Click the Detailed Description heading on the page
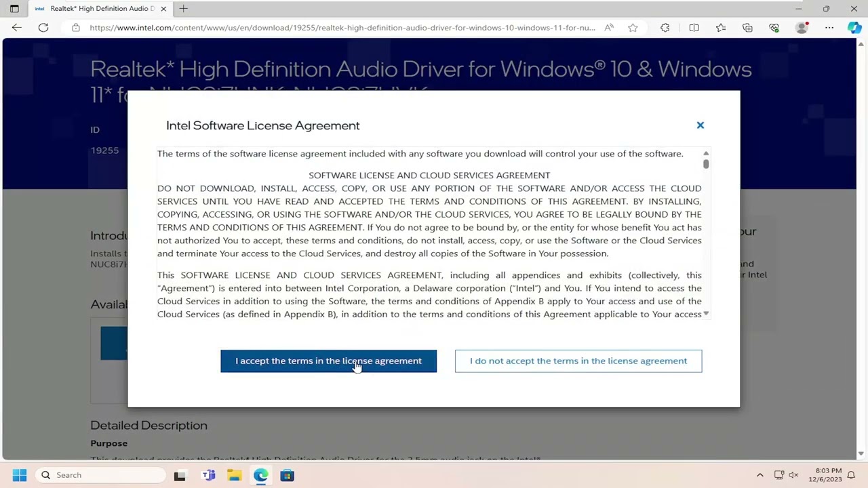Image resolution: width=868 pixels, height=488 pixels. tap(149, 426)
